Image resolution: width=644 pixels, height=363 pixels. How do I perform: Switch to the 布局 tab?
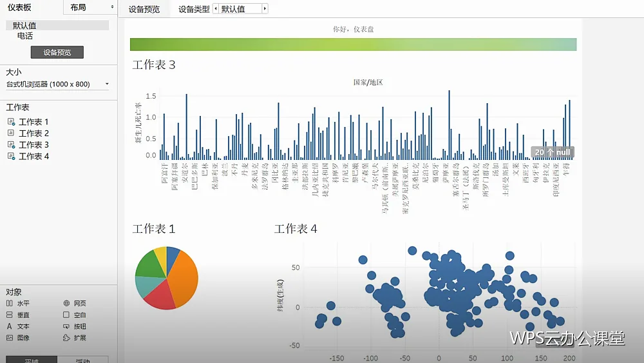click(78, 7)
